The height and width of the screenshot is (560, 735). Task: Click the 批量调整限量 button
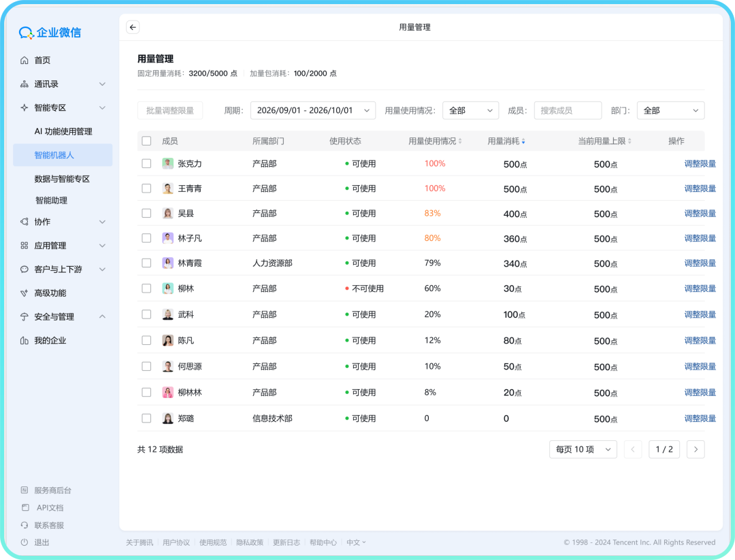click(x=170, y=111)
